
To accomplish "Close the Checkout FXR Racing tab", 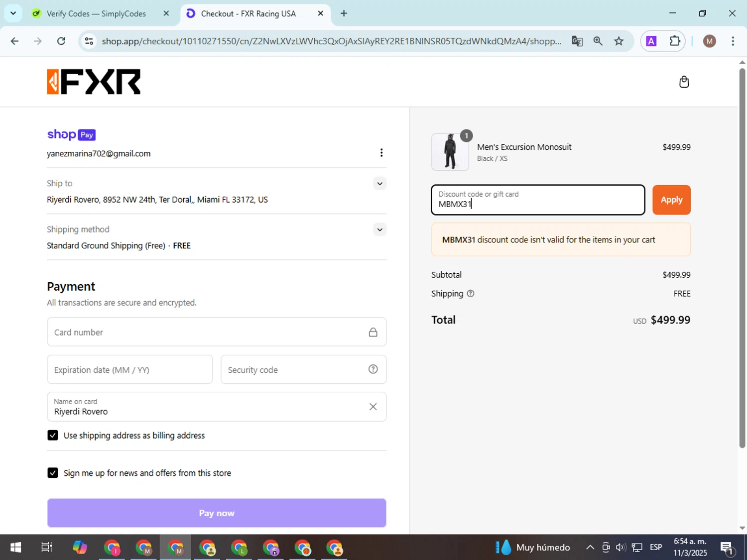I will (321, 13).
